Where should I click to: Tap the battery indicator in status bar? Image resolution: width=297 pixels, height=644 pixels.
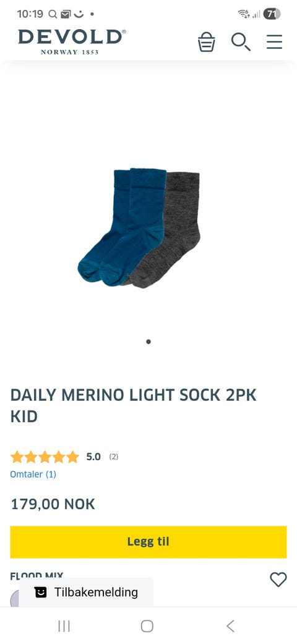[272, 14]
